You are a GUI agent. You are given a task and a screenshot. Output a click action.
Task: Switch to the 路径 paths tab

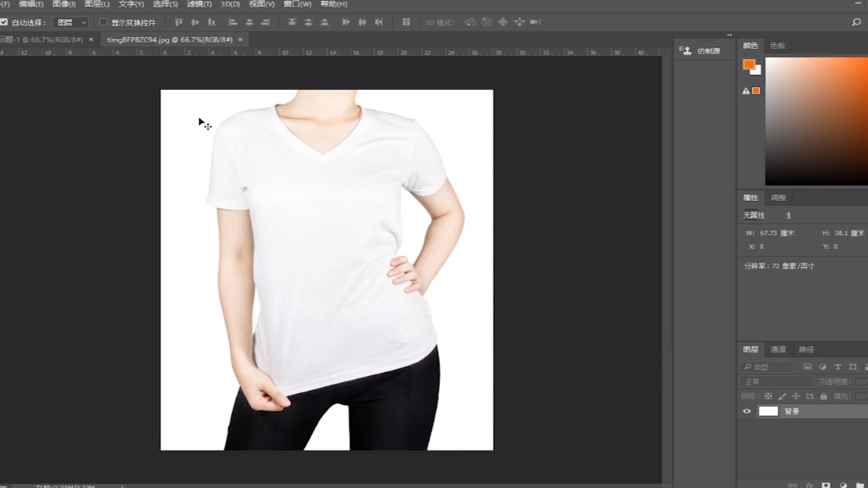[x=806, y=350]
